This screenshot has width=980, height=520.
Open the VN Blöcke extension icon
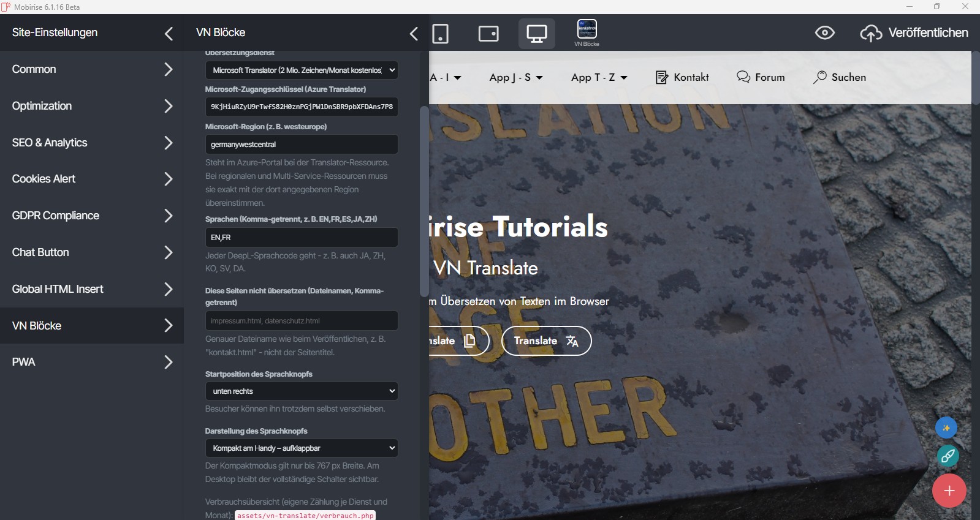click(587, 33)
